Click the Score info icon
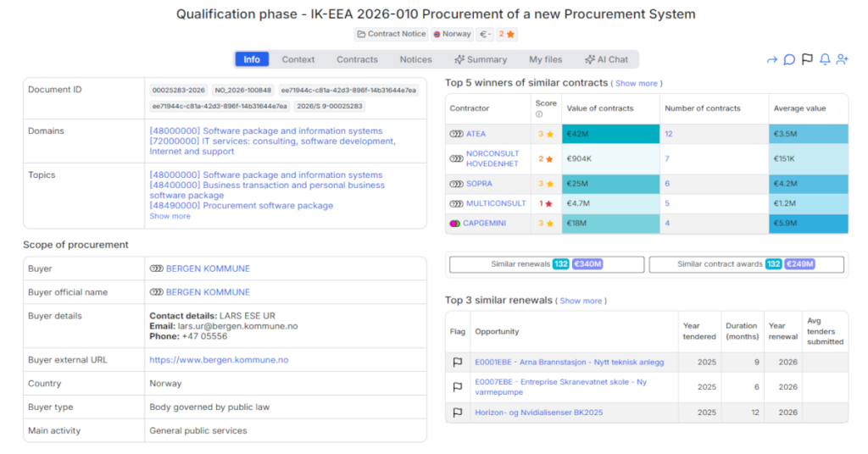This screenshot has width=868, height=454. (538, 114)
